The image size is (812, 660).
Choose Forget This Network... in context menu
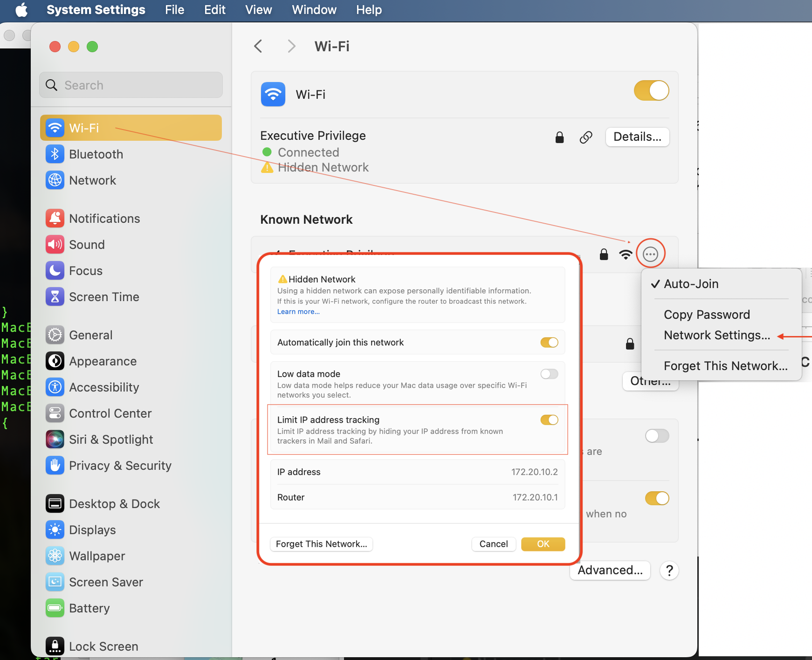726,366
